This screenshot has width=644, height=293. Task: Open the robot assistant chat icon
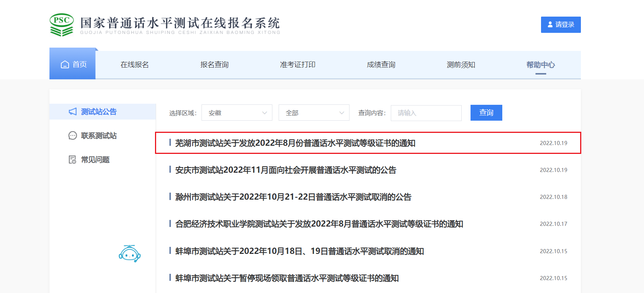(x=130, y=254)
